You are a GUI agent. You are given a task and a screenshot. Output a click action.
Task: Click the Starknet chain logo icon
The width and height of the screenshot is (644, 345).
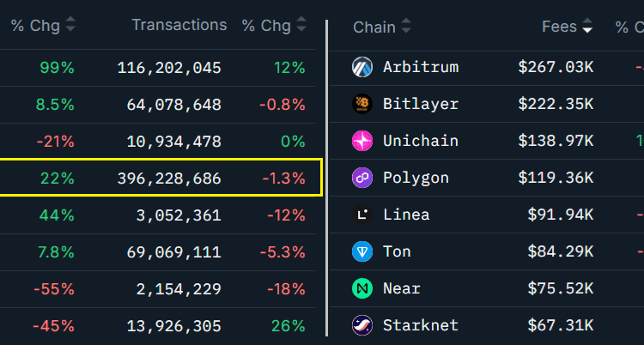(x=362, y=325)
